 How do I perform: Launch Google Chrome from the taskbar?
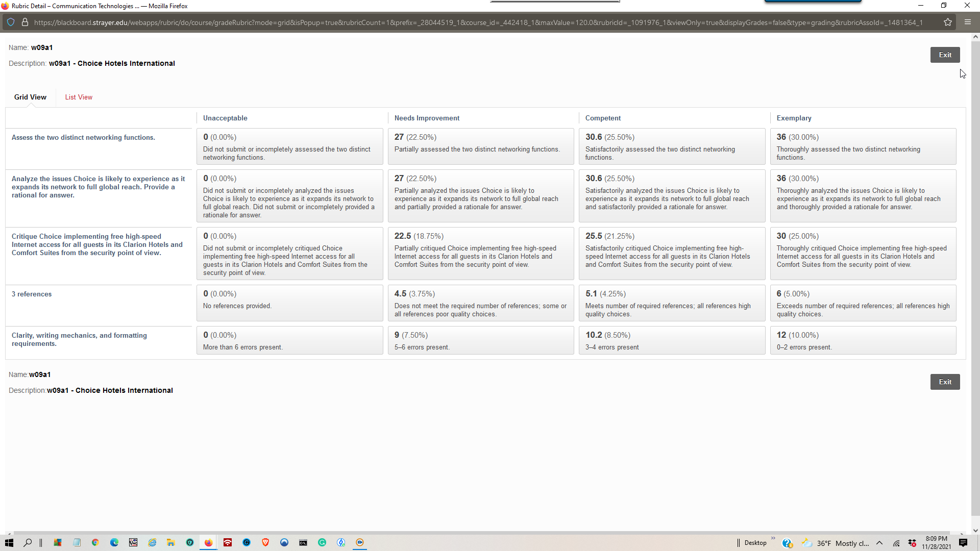point(95,543)
